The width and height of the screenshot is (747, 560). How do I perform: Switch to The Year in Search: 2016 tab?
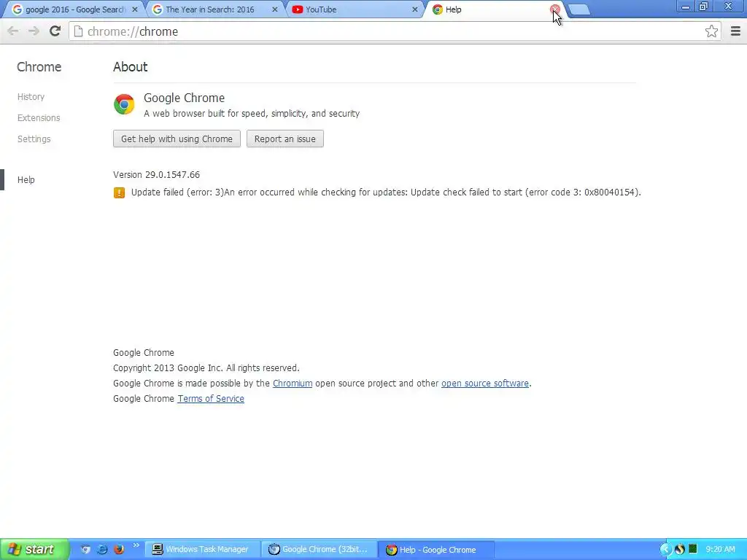[x=214, y=9]
